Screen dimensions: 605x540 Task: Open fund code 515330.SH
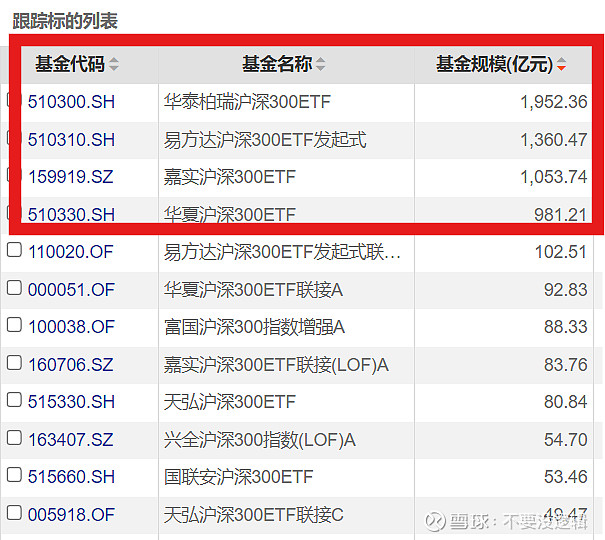(71, 402)
